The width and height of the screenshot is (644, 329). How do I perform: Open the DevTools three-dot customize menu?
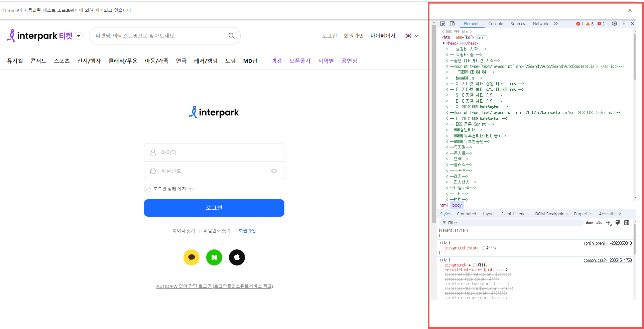point(624,23)
